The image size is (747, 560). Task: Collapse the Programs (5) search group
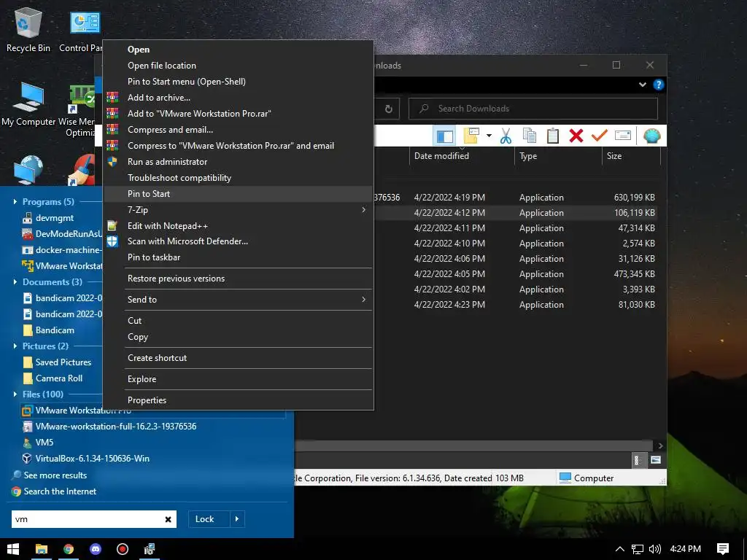(x=15, y=201)
